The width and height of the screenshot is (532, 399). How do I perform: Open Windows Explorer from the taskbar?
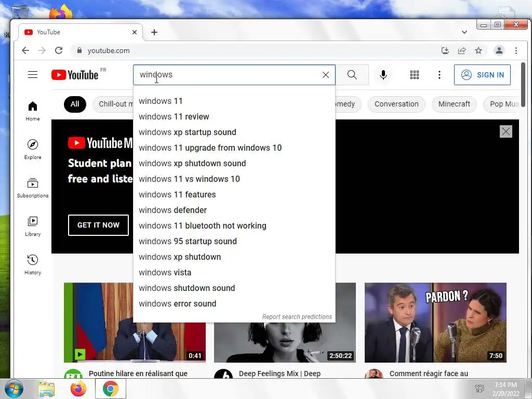46,389
